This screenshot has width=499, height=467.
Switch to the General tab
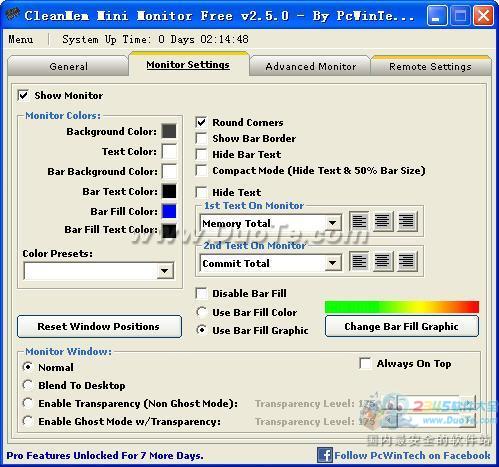68,66
